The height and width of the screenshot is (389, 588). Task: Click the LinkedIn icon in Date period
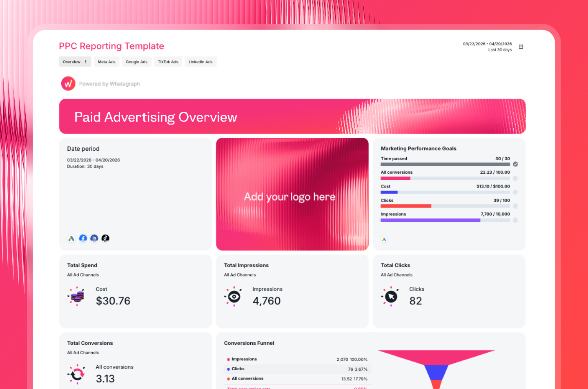point(94,238)
